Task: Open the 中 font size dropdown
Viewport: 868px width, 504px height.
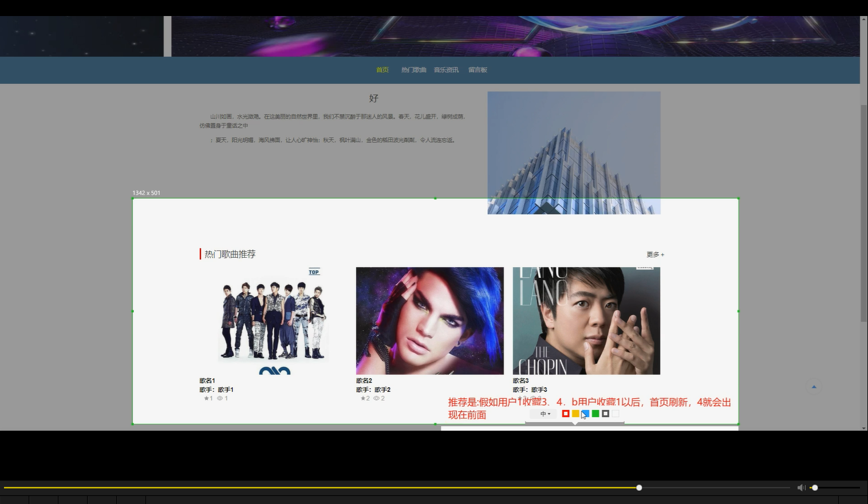Action: [543, 414]
